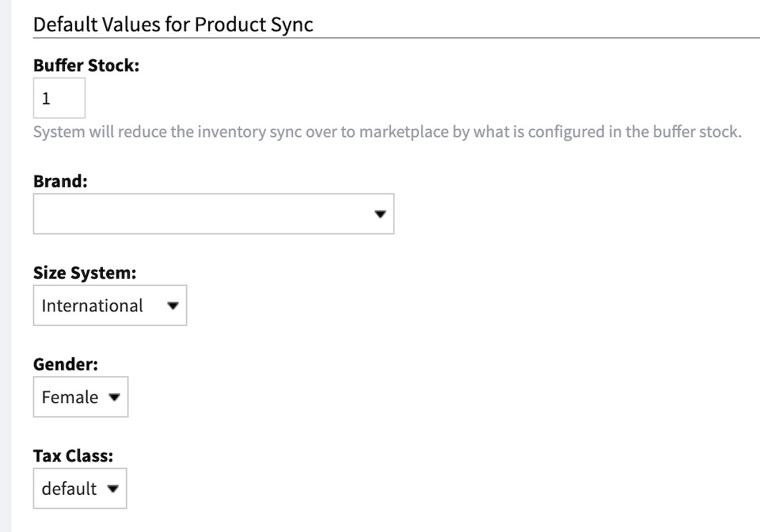Open the Gender dropdown showing Female
Viewport: 760px width, 532px height.
click(x=81, y=397)
